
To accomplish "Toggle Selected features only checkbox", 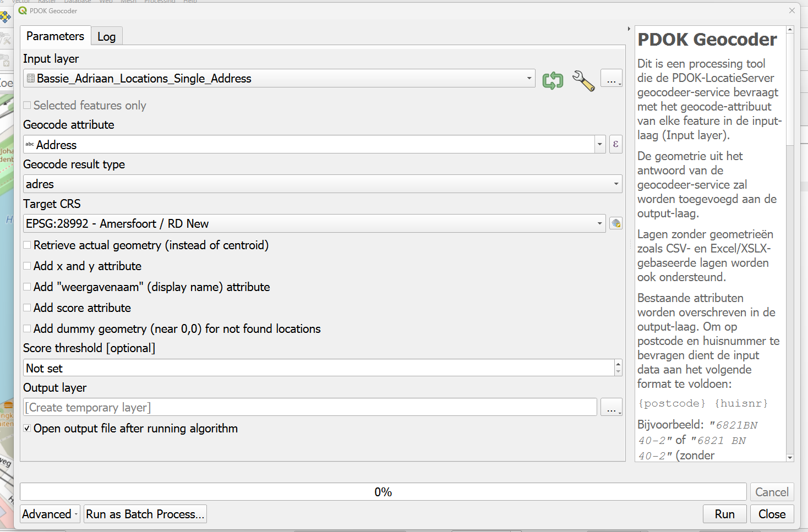I will [27, 105].
